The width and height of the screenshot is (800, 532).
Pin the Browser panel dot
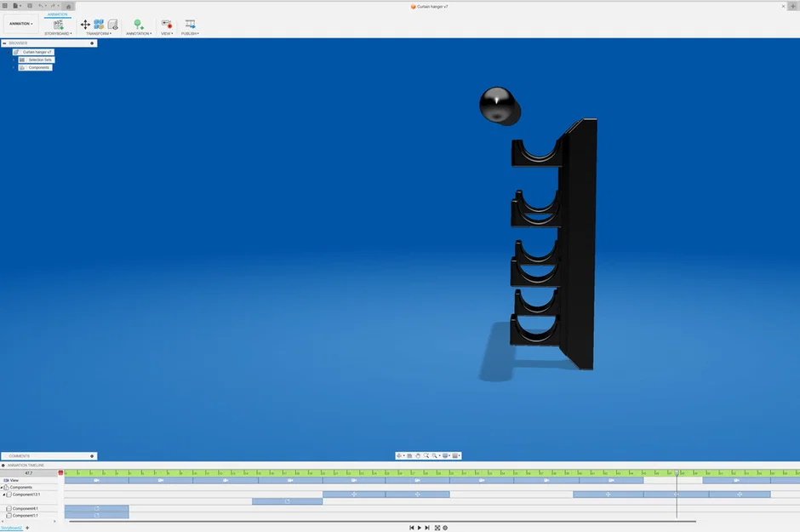[93, 43]
